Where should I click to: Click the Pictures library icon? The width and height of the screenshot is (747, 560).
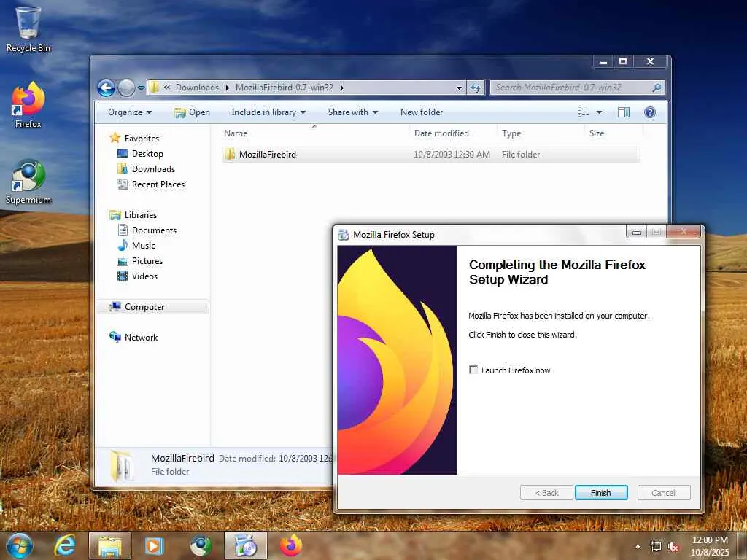click(x=123, y=261)
